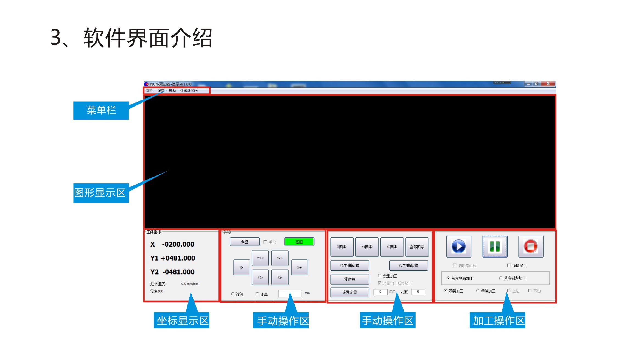Jog axis with Y2- button
This screenshot has width=644, height=352.
tap(280, 277)
